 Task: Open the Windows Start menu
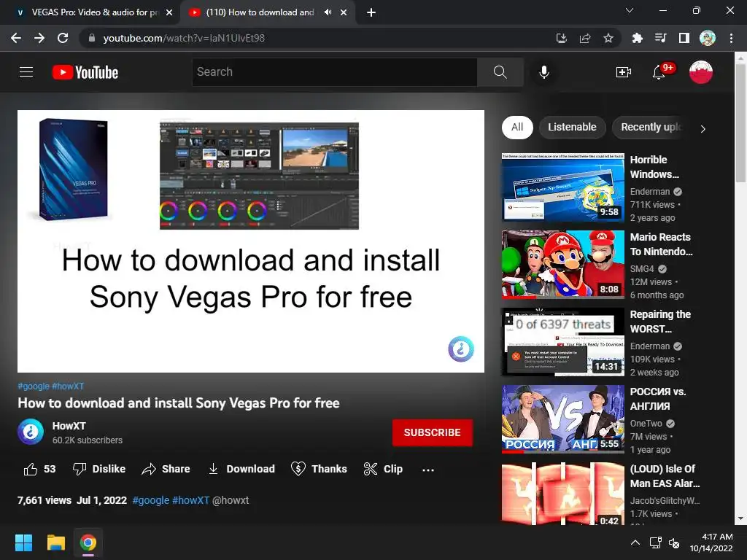click(23, 542)
